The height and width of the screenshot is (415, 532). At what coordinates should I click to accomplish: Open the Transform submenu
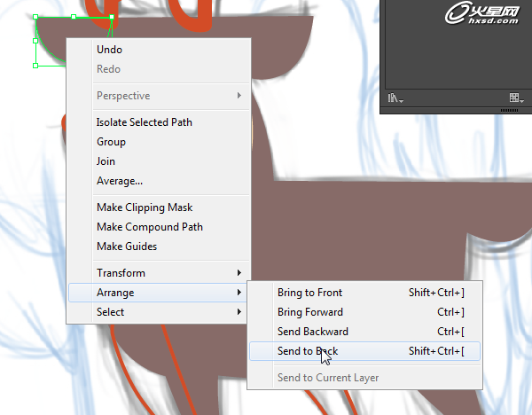[x=159, y=273]
